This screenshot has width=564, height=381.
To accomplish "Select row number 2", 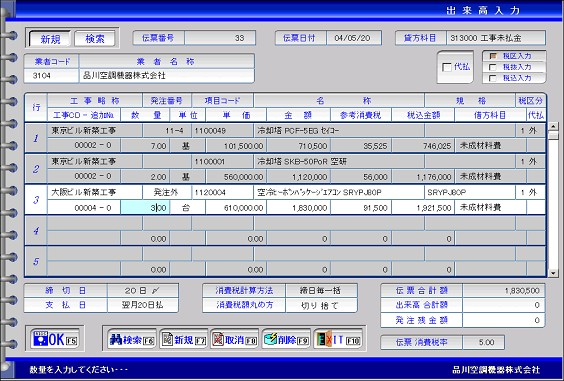I will (x=36, y=169).
